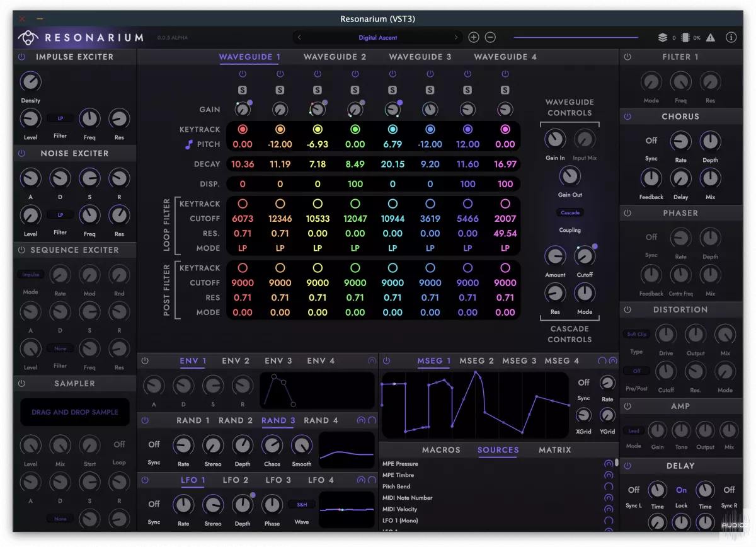The width and height of the screenshot is (756, 547).
Task: Toggle Delay Lock On button
Action: [x=682, y=490]
